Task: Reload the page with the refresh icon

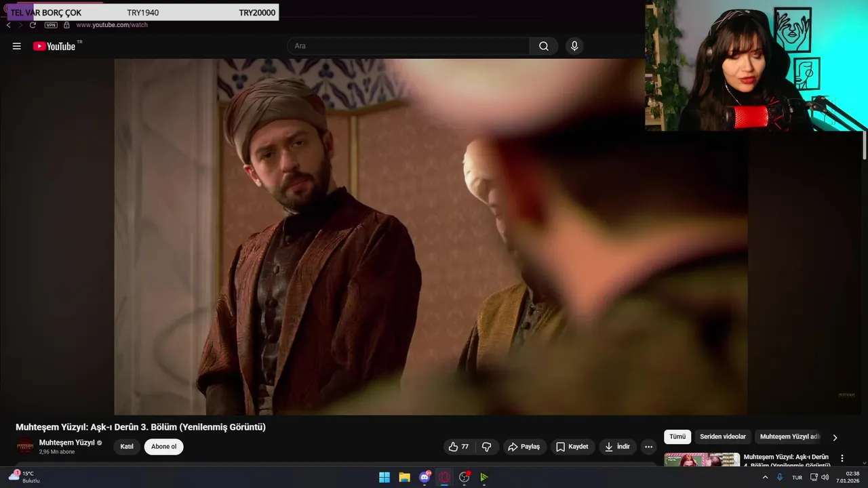Action: click(x=33, y=25)
